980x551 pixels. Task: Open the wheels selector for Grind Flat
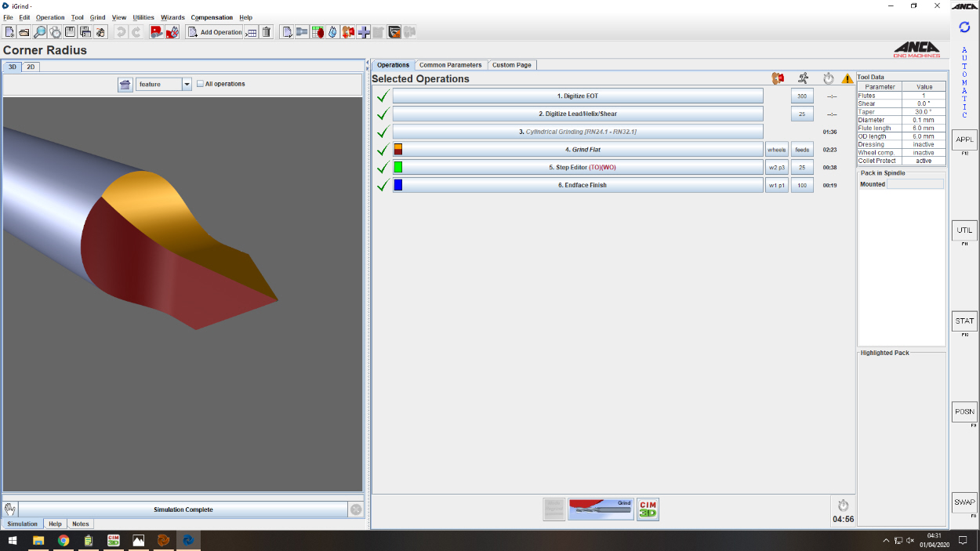(x=776, y=150)
